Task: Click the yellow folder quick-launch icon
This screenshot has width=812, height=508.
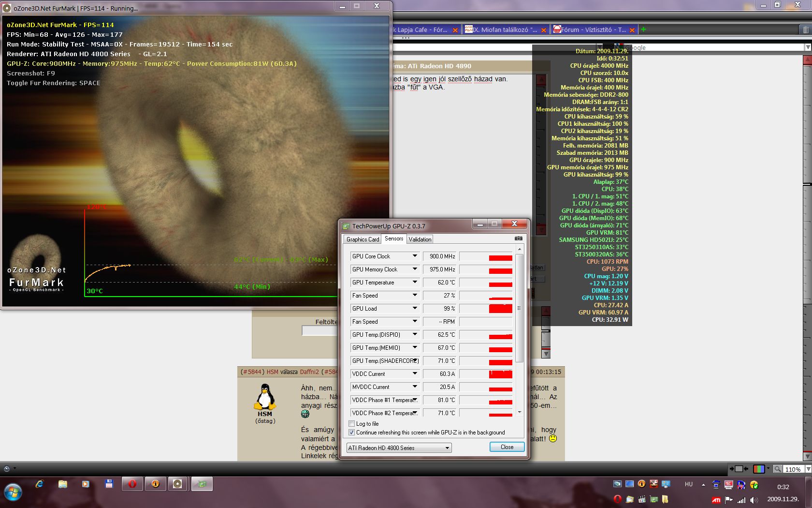Action: coord(666,500)
